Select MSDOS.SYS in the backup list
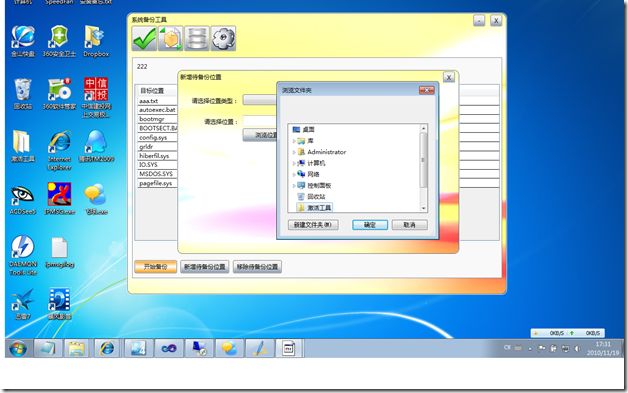 click(157, 174)
